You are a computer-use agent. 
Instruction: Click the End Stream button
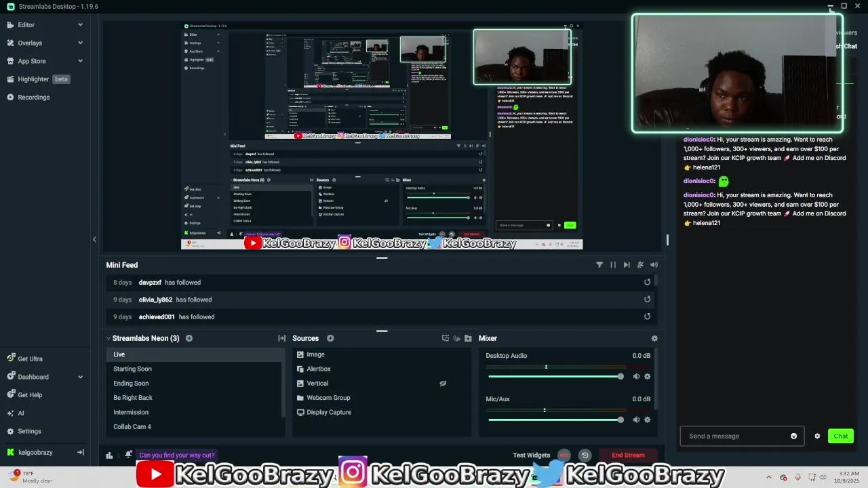[628, 455]
